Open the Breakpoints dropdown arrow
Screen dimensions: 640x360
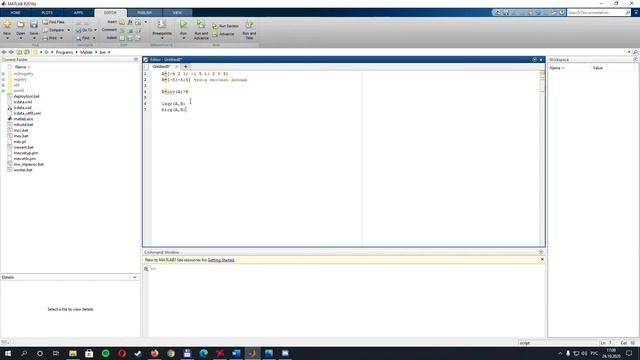point(162,38)
